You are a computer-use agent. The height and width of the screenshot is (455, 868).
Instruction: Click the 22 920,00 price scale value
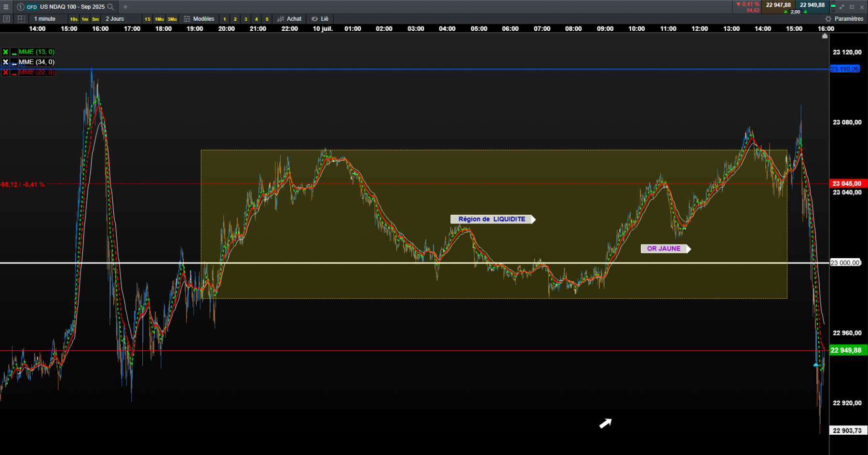pos(847,403)
